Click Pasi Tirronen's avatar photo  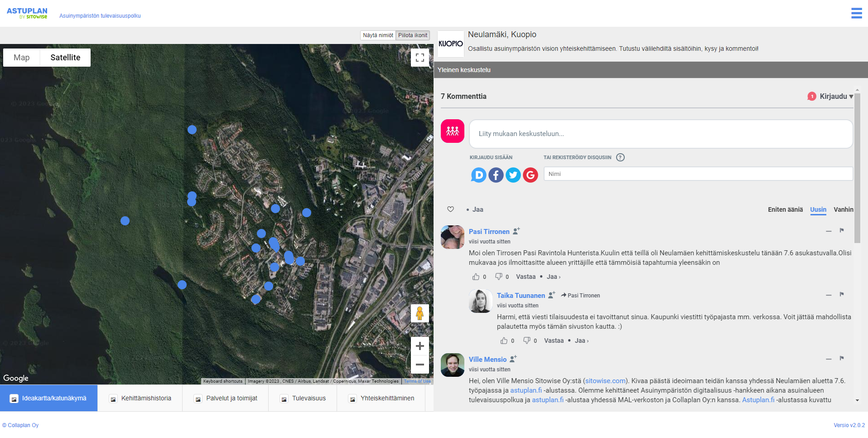pos(453,237)
